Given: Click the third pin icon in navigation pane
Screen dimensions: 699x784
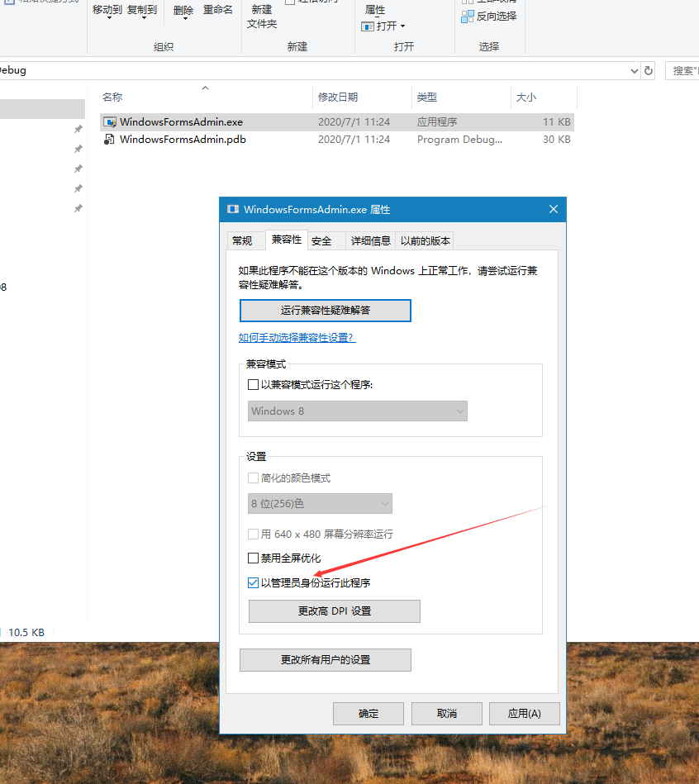Looking at the screenshot, I should (78, 169).
